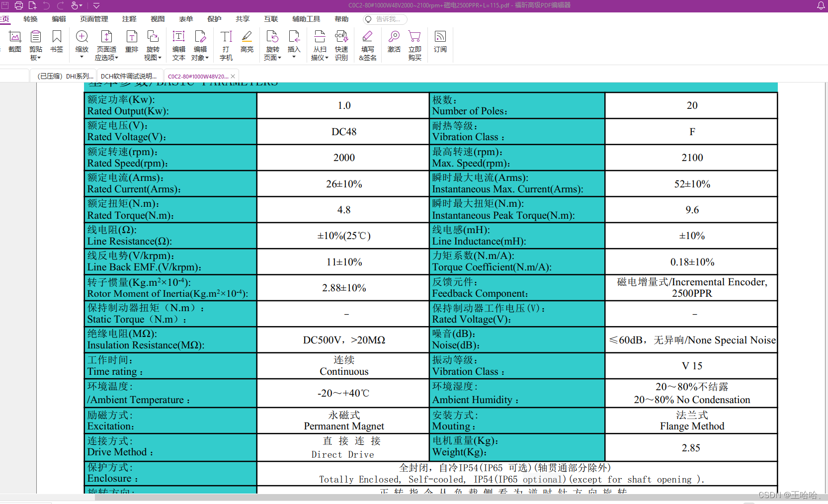
Task: Open the 视图 view ribbon tab
Action: (x=158, y=19)
